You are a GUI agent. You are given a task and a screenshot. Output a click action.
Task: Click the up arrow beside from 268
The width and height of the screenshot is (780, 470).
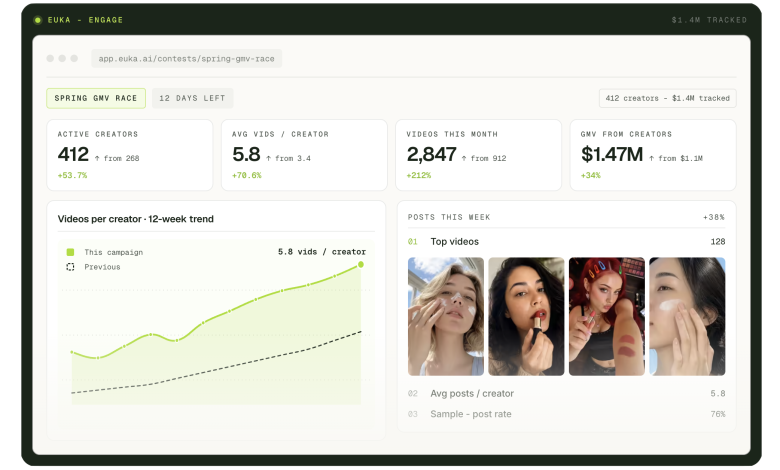[97, 158]
